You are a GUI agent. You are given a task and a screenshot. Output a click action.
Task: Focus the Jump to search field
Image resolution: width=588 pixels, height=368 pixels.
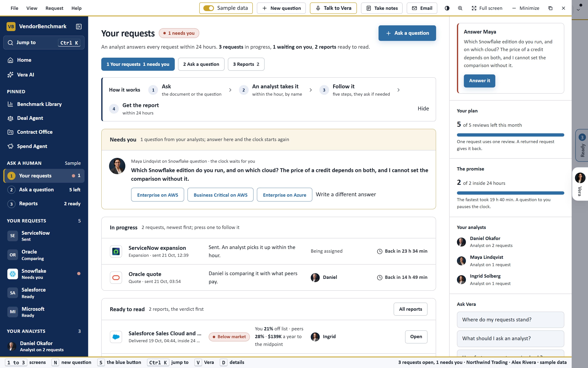point(44,43)
